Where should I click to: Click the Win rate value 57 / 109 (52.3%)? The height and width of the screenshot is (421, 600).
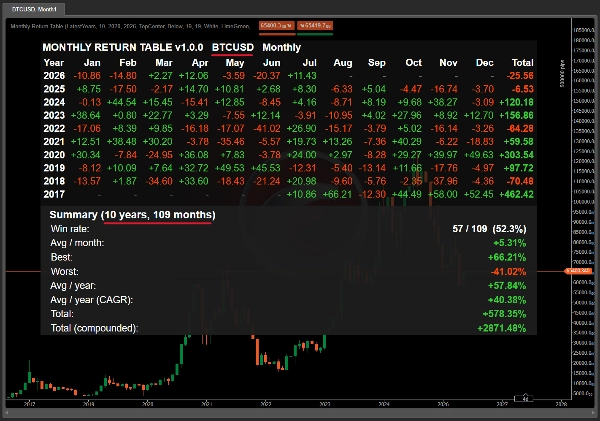[489, 229]
